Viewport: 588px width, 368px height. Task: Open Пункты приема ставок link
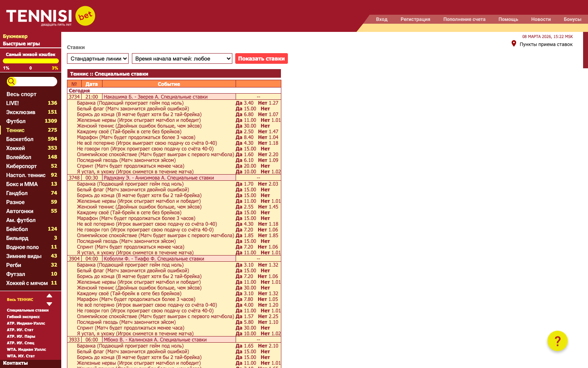(x=546, y=45)
